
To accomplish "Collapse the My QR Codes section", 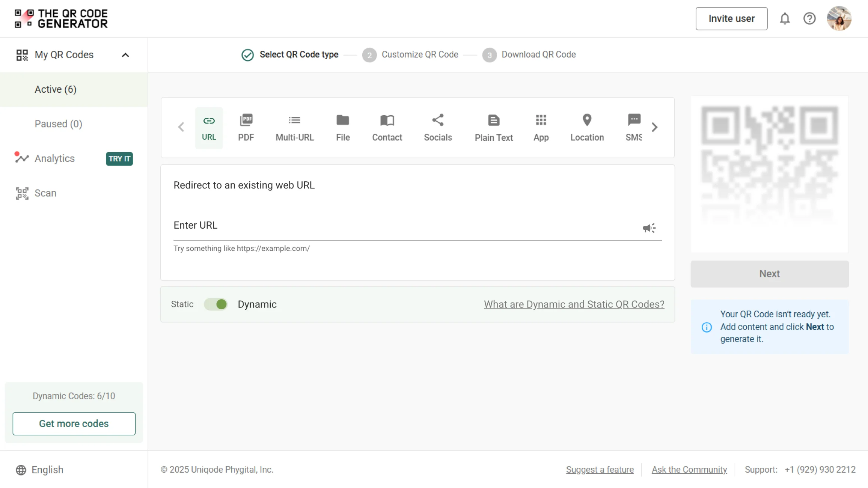I will pyautogui.click(x=125, y=55).
